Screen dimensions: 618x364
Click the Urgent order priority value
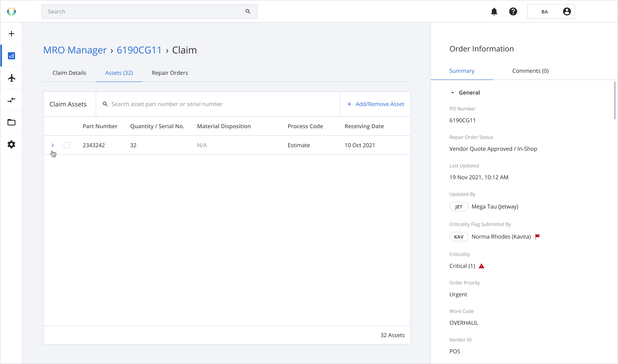click(458, 294)
